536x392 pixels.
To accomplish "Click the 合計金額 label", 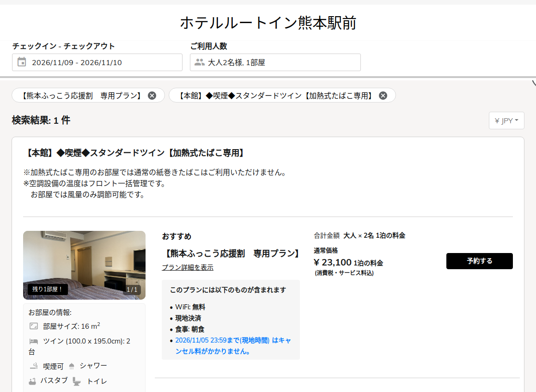I will click(x=327, y=235).
